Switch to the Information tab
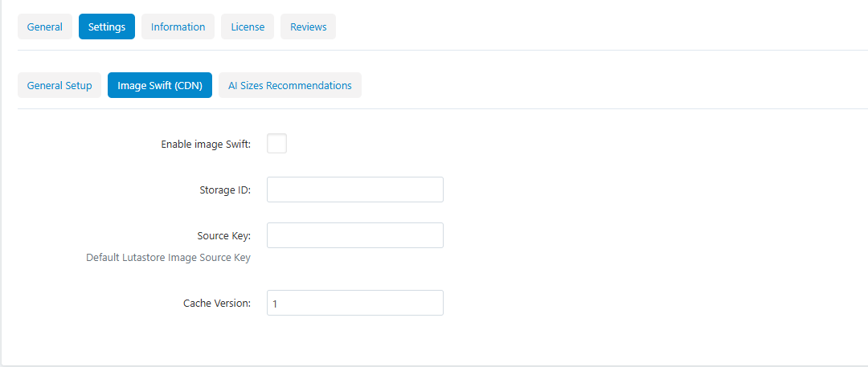This screenshot has width=868, height=367. tap(178, 27)
